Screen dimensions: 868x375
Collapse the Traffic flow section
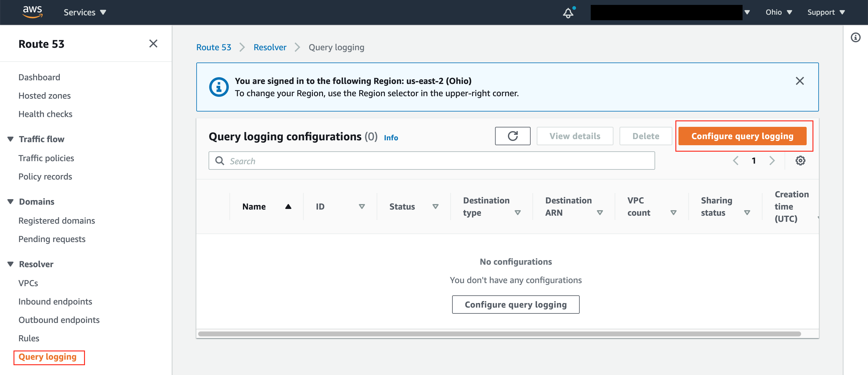point(10,139)
